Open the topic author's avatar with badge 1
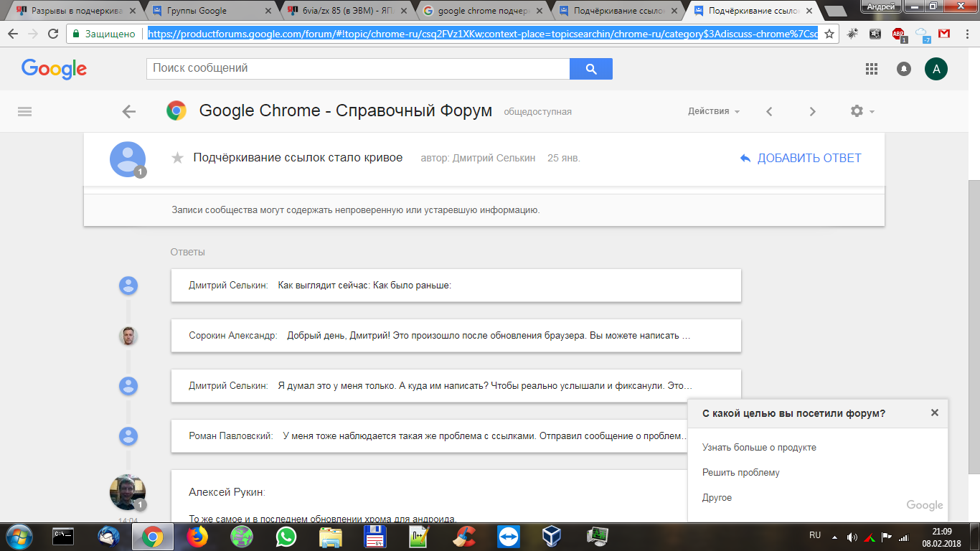 [128, 159]
